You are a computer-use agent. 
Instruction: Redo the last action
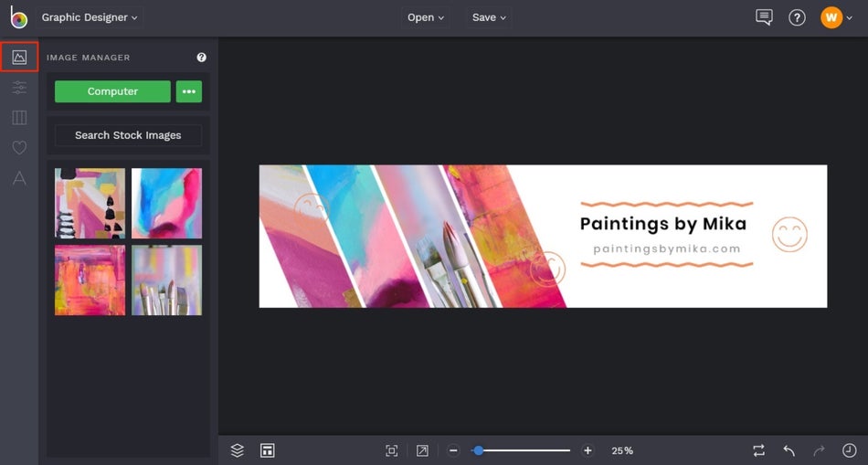[819, 450]
